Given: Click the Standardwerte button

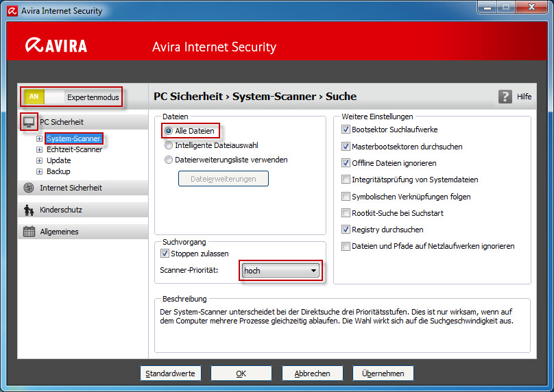Looking at the screenshot, I should point(171,373).
